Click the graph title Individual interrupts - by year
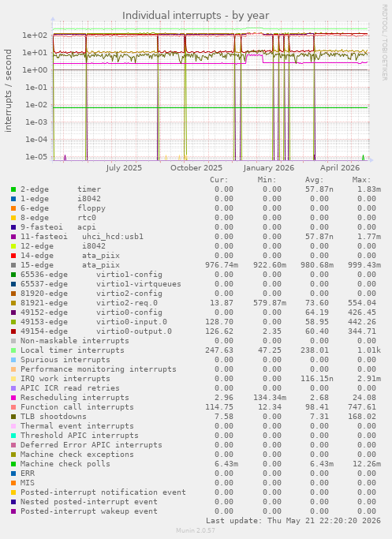The height and width of the screenshot is (539, 392). [x=196, y=16]
